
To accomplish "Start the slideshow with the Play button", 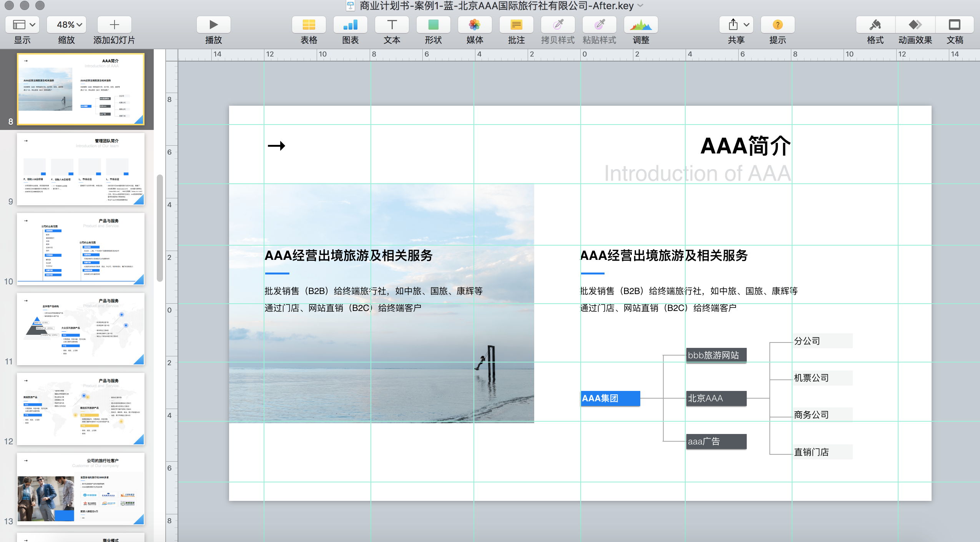I will click(x=214, y=25).
